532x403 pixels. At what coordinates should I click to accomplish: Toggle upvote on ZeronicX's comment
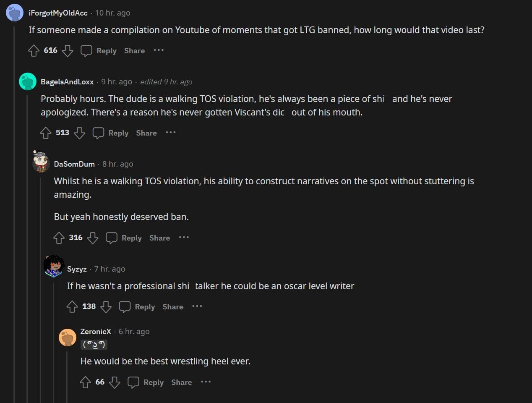coord(86,382)
